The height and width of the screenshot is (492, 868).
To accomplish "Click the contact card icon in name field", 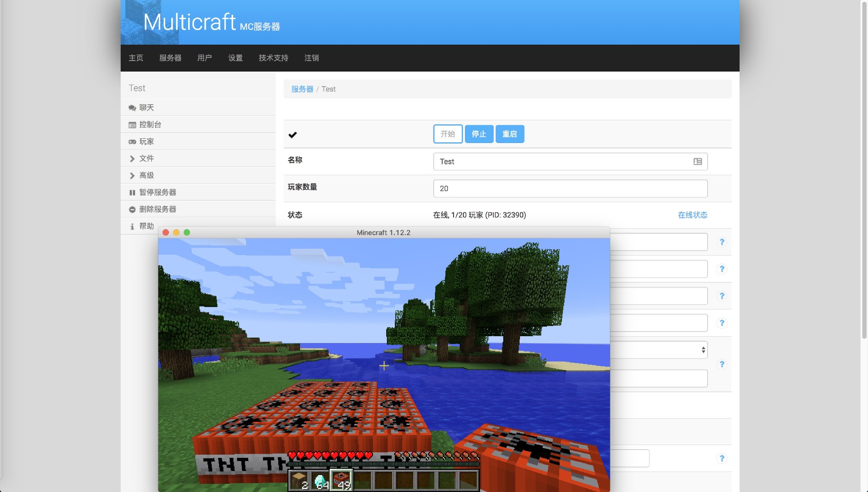I will pyautogui.click(x=697, y=162).
